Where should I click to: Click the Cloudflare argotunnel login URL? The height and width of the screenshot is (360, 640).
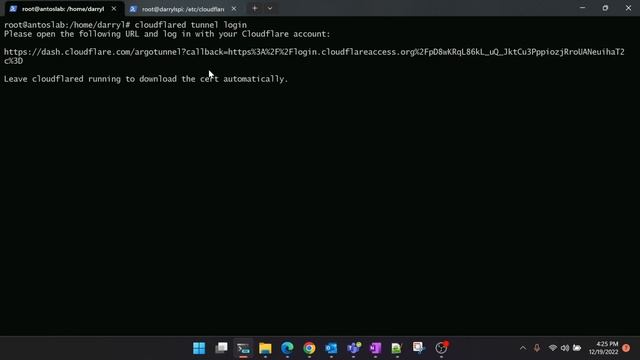[x=314, y=56]
